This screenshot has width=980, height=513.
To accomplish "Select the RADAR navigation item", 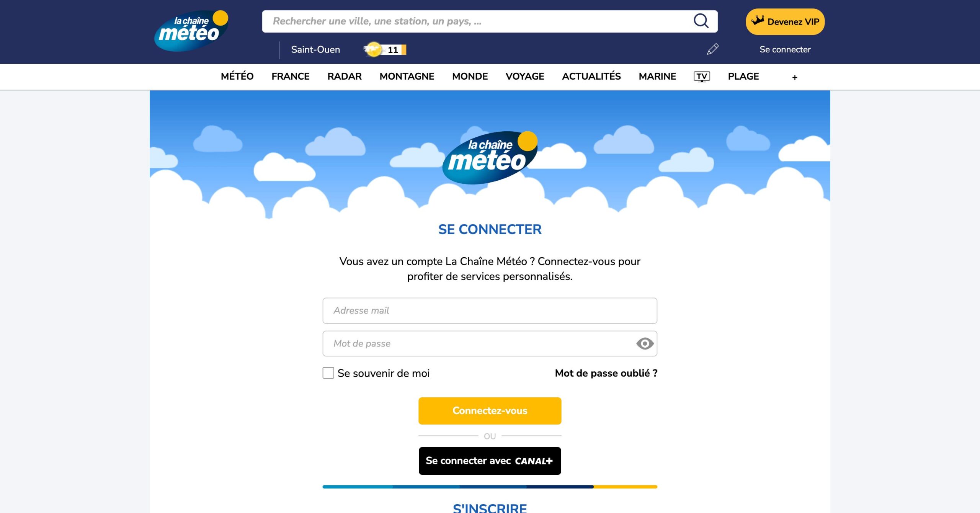I will (x=344, y=77).
